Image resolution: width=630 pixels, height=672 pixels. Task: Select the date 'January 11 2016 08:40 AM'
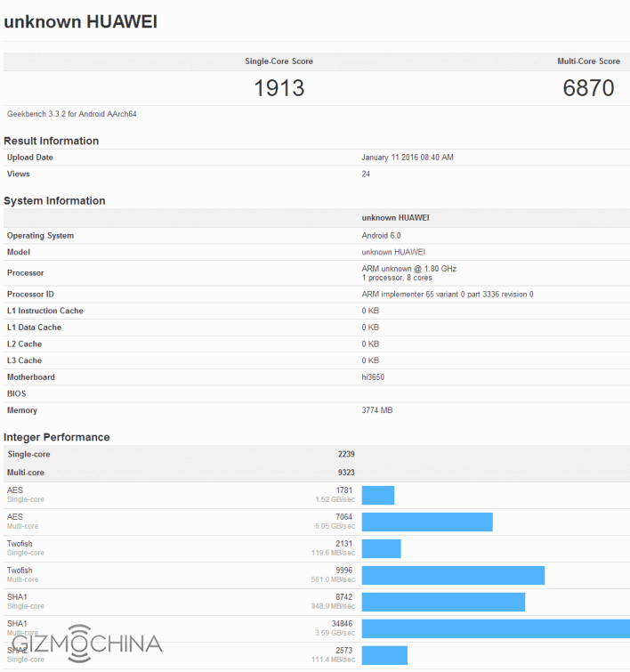[408, 158]
